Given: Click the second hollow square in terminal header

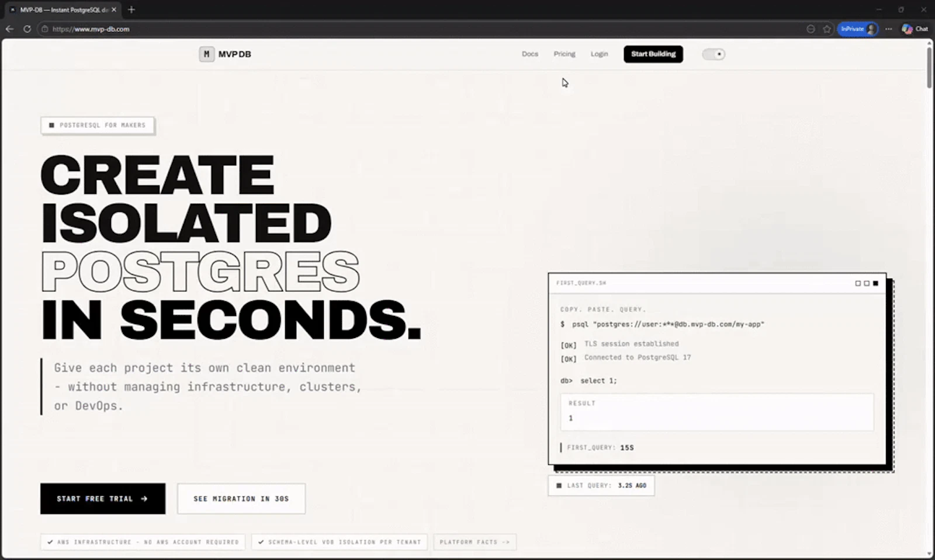Looking at the screenshot, I should (x=867, y=283).
